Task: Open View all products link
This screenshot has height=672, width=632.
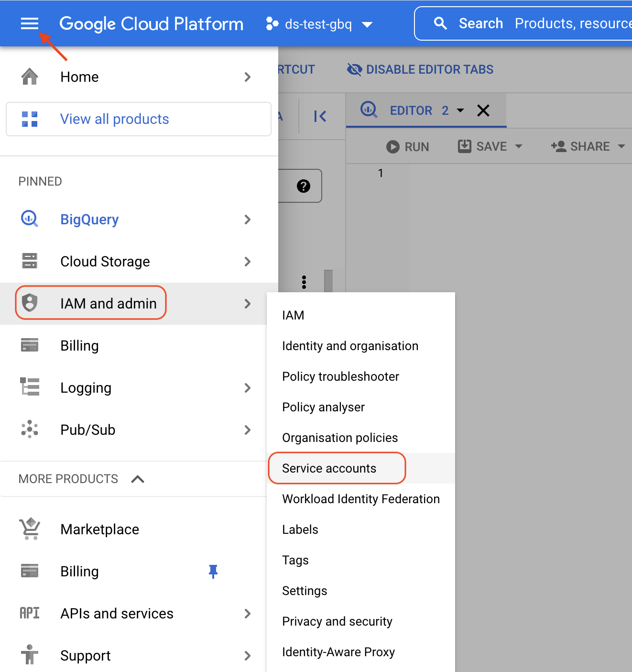Action: [114, 119]
